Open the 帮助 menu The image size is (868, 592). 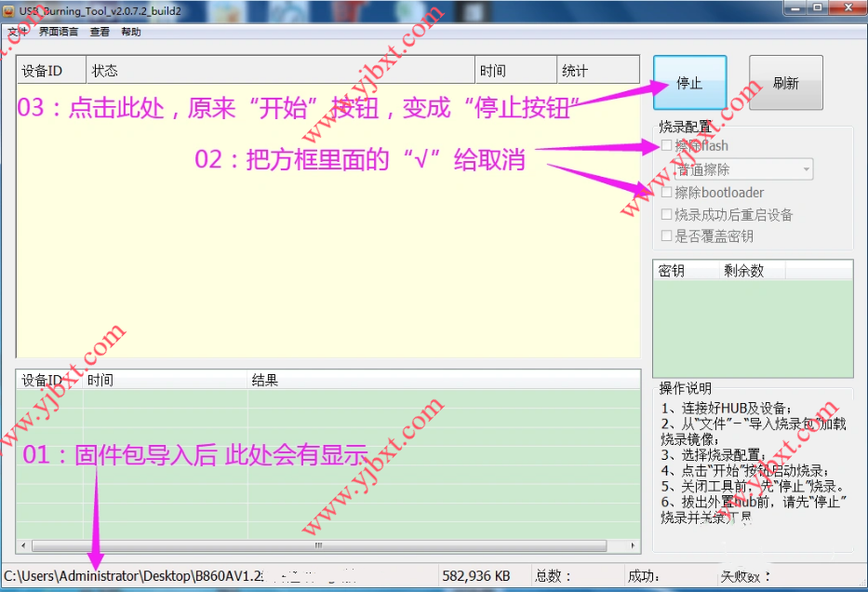(131, 32)
